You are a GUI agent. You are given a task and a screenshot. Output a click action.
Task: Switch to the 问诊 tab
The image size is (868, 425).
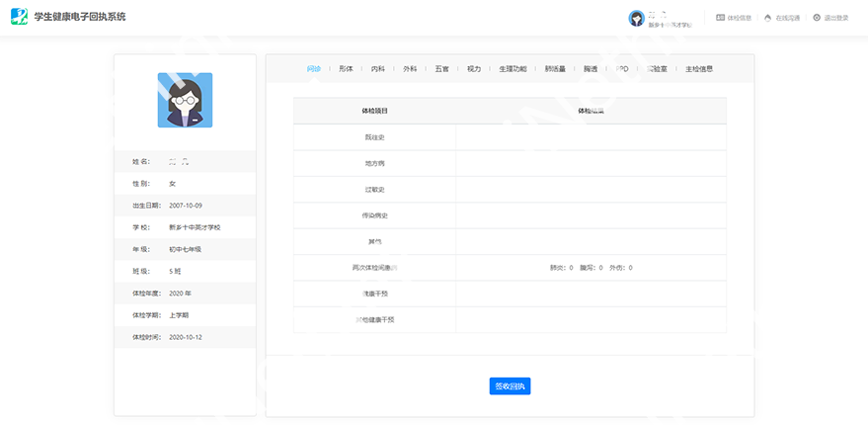click(314, 69)
